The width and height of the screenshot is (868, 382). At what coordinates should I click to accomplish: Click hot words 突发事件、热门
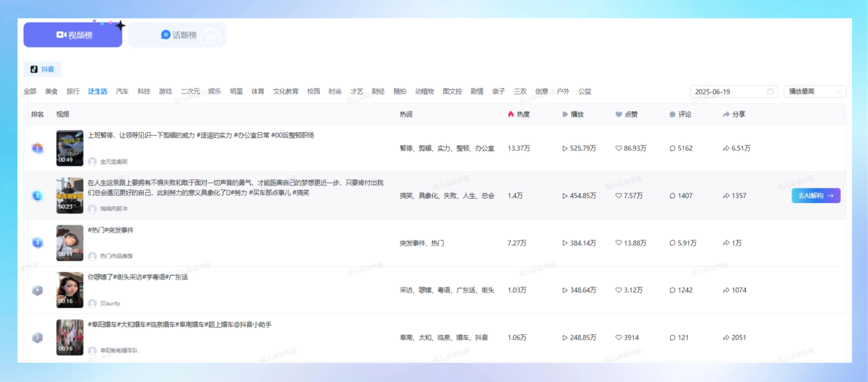[x=422, y=243]
